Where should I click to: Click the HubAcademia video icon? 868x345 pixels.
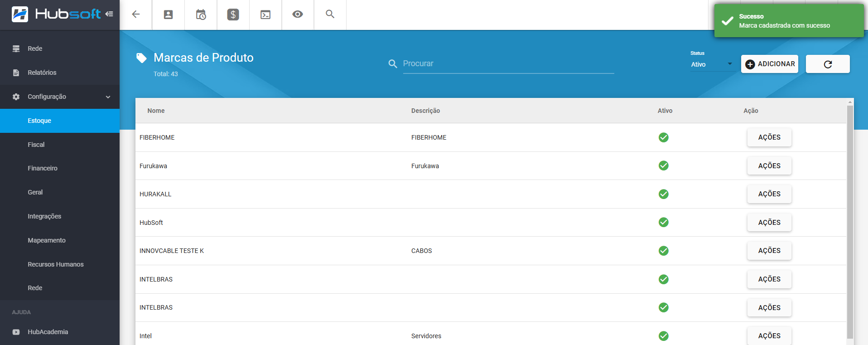point(16,332)
